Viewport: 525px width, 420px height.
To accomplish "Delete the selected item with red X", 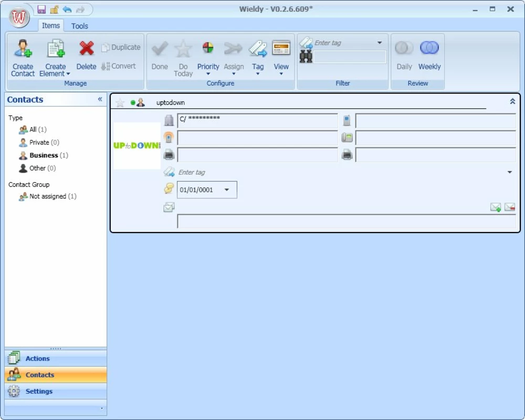I will [87, 55].
